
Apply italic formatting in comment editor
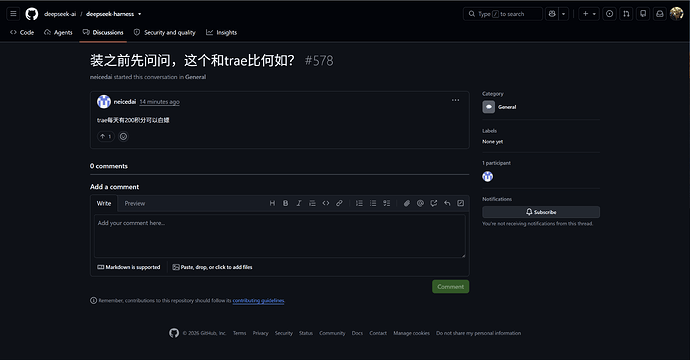tap(299, 203)
